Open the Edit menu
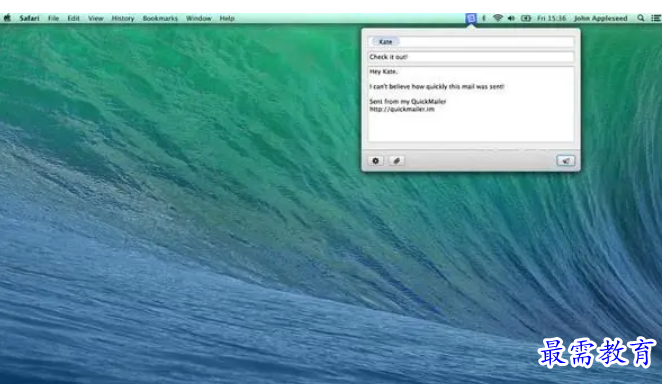 coord(73,18)
